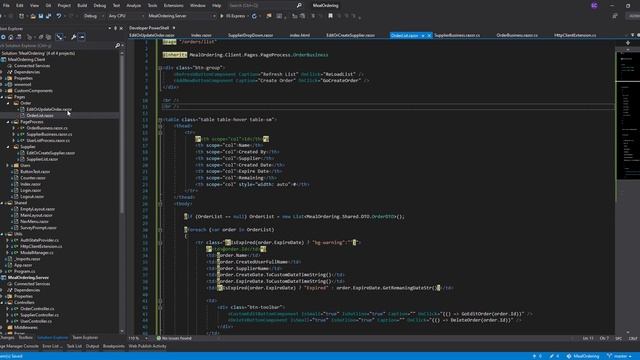Image resolution: width=640 pixels, height=360 pixels.
Task: Open the account profile avatar
Action: (594, 6)
